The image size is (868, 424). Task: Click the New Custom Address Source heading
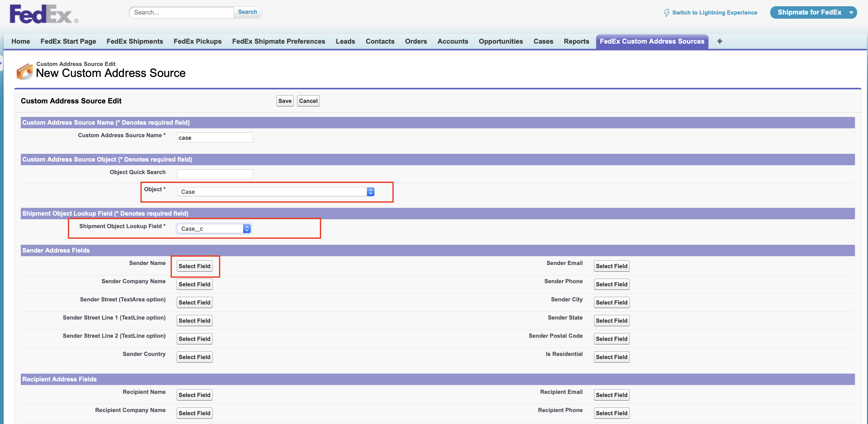(111, 73)
